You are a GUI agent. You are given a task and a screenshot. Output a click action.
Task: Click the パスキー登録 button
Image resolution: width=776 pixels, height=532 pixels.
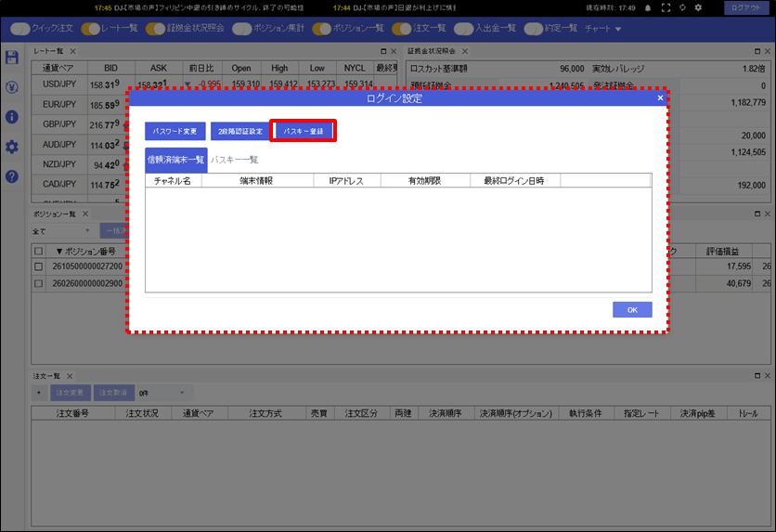[304, 131]
